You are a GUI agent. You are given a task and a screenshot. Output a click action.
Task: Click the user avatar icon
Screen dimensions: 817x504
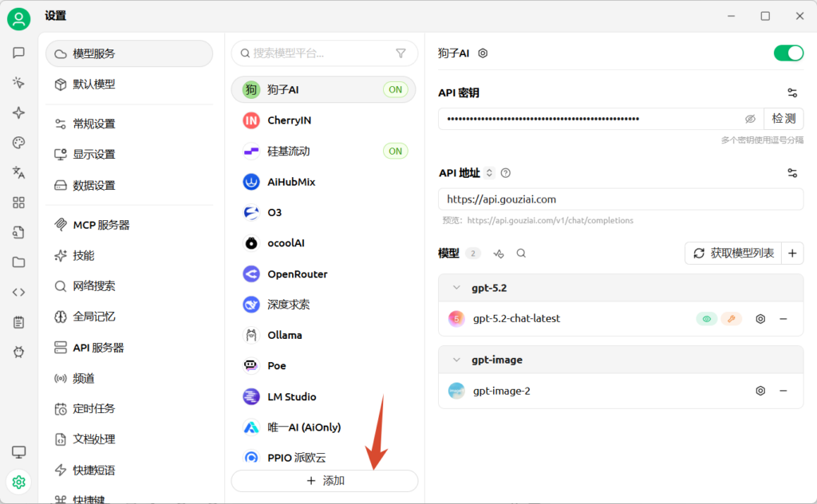coord(19,19)
